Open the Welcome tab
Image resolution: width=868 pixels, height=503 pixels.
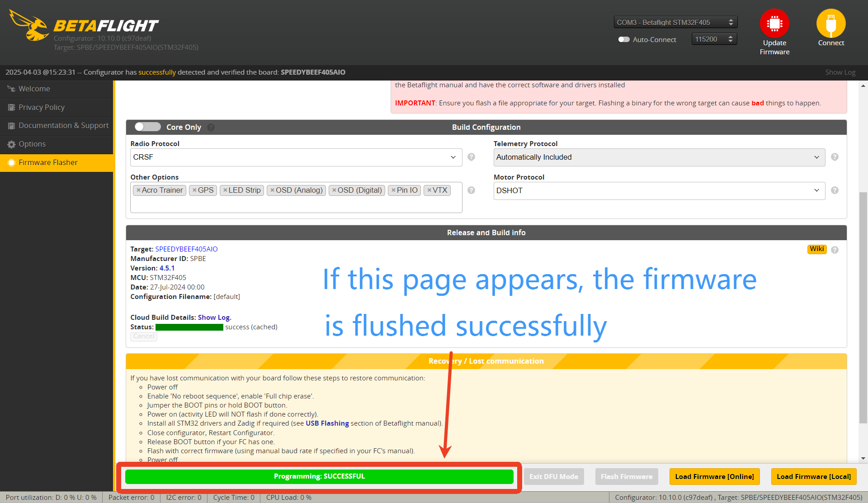tap(57, 89)
